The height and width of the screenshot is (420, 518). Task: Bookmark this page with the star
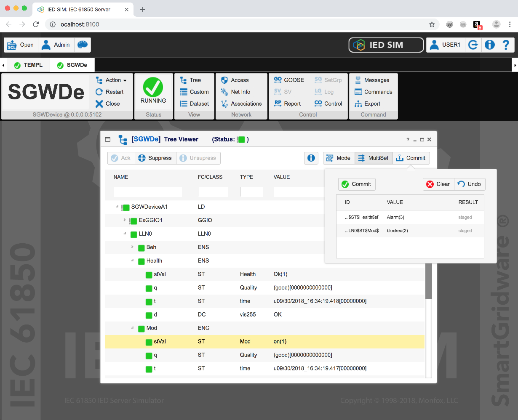(x=432, y=24)
